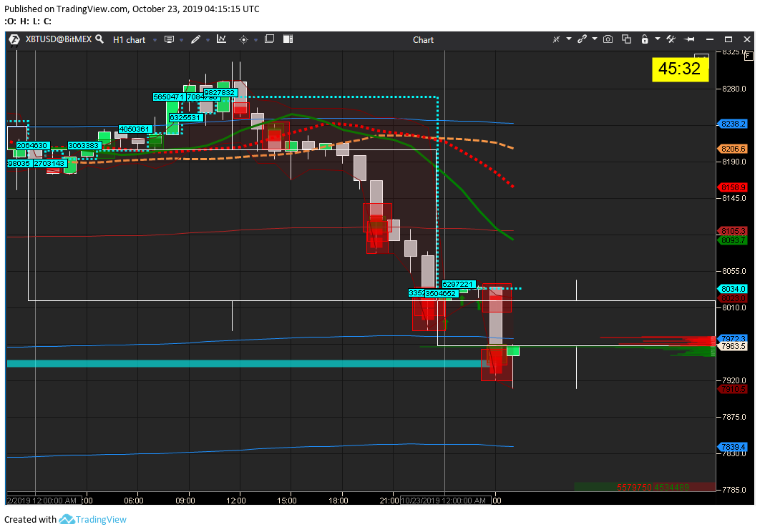Screen dimensions: 760x532
Task: Click the crosshair target icon
Action: tap(244, 40)
